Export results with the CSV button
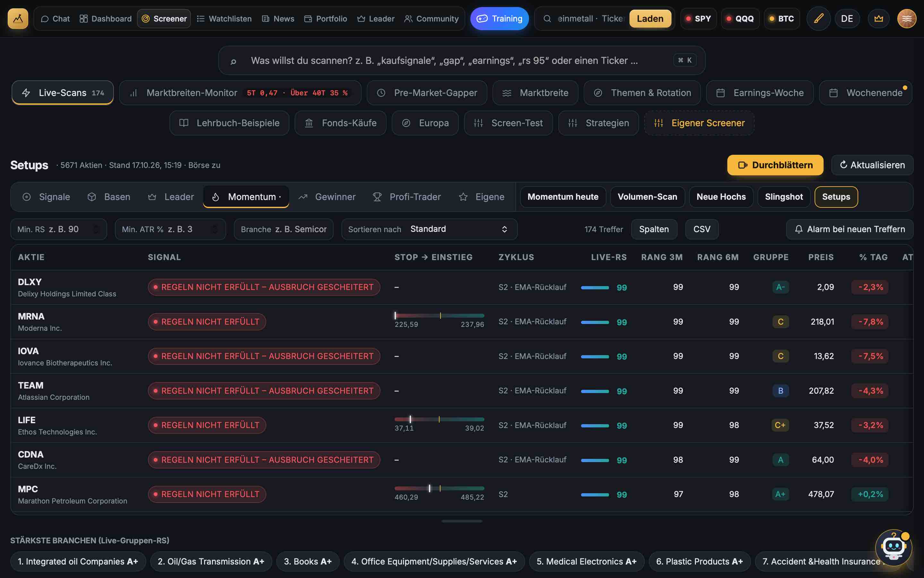 click(701, 229)
